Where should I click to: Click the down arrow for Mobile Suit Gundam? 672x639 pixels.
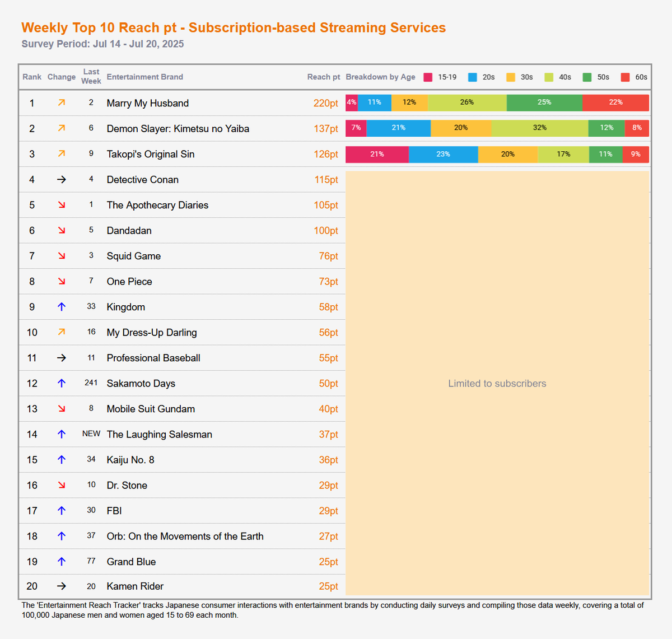click(x=62, y=409)
